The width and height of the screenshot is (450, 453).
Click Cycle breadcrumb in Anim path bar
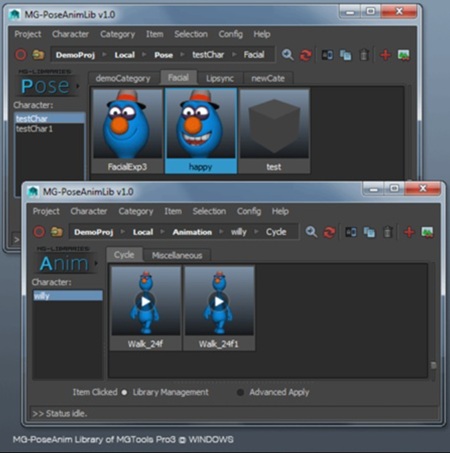click(x=276, y=232)
